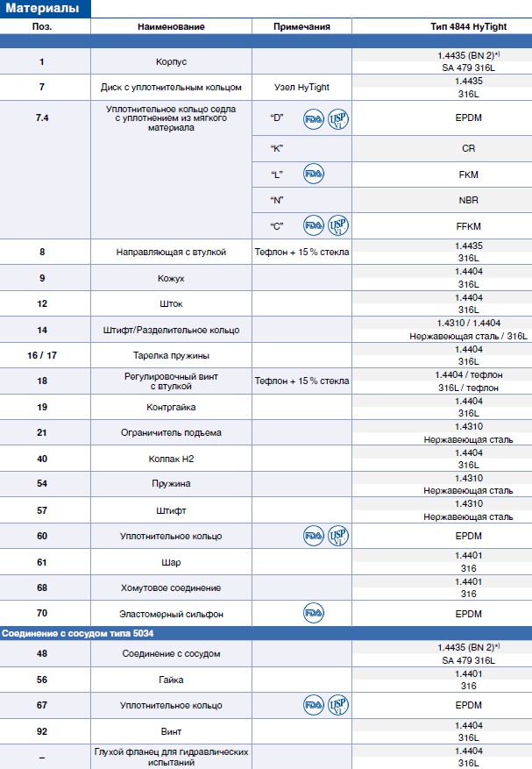The width and height of the screenshot is (532, 769).
Task: Click the CR material value
Action: [x=468, y=148]
